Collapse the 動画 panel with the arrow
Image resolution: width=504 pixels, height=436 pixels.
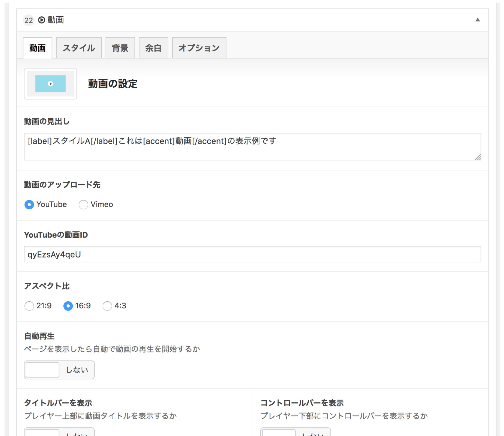pos(478,20)
